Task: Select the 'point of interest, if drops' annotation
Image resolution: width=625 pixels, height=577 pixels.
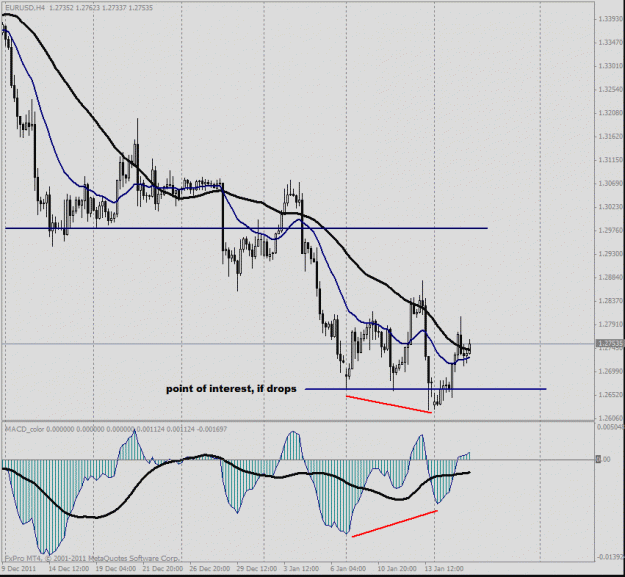Action: (231, 389)
